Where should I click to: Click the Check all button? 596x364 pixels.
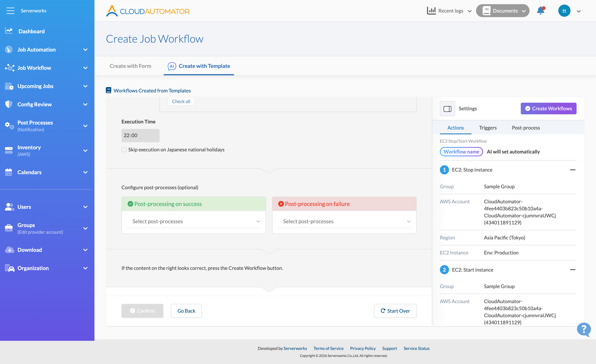coord(181,101)
